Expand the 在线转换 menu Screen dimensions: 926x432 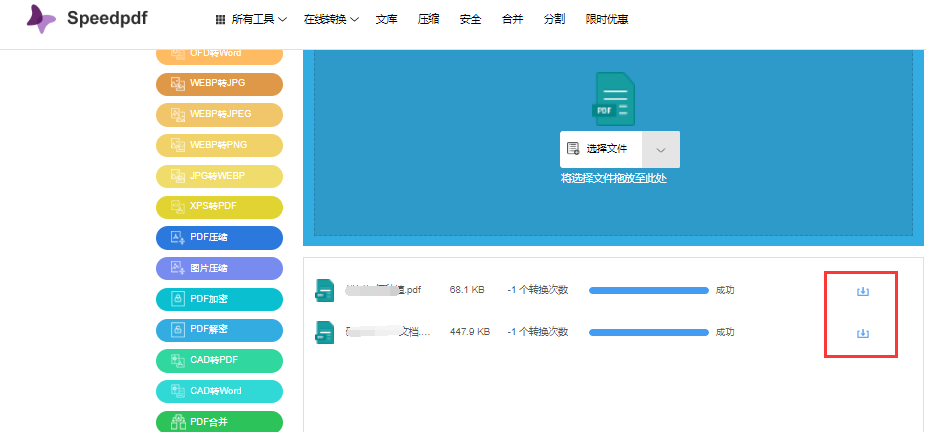coord(331,19)
